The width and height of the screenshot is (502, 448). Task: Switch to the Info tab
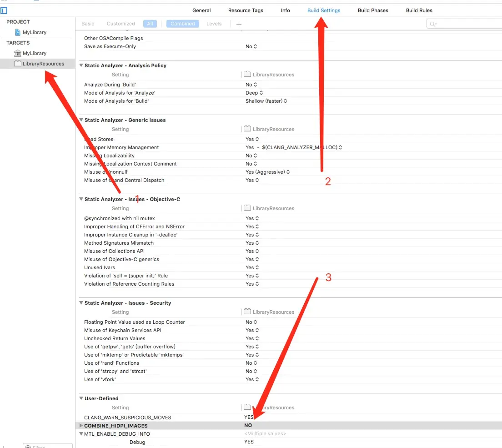coord(285,10)
